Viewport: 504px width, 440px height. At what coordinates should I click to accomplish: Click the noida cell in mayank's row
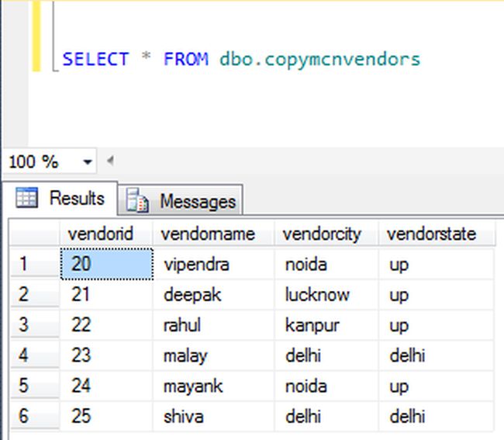tap(326, 386)
